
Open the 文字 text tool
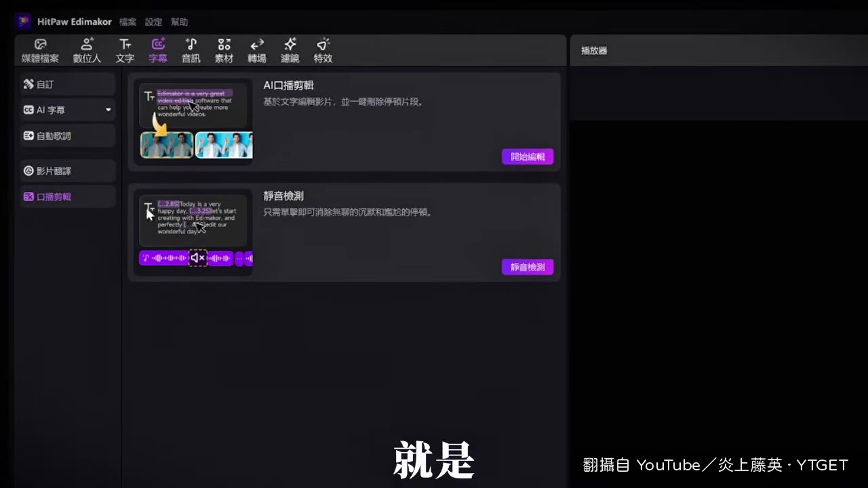(125, 51)
